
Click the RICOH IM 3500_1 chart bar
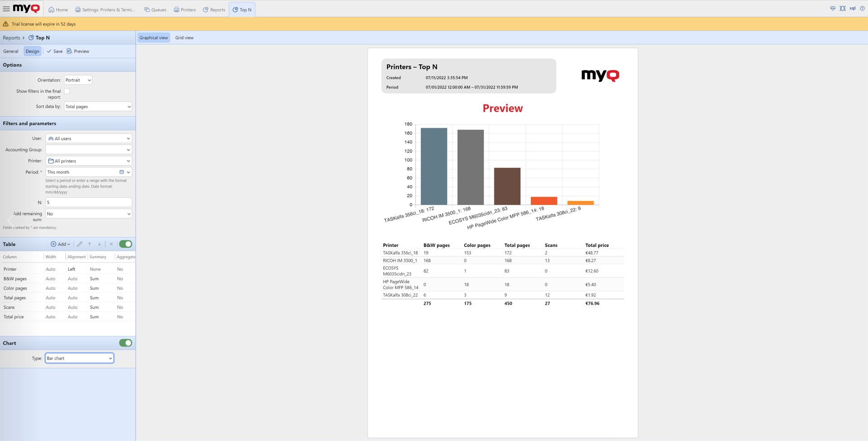[x=471, y=168]
